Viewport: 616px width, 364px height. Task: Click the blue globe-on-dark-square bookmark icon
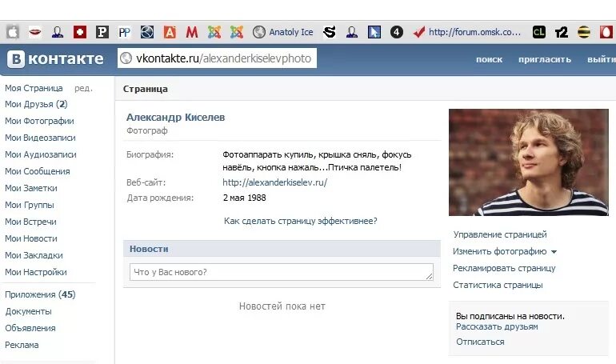point(147,32)
